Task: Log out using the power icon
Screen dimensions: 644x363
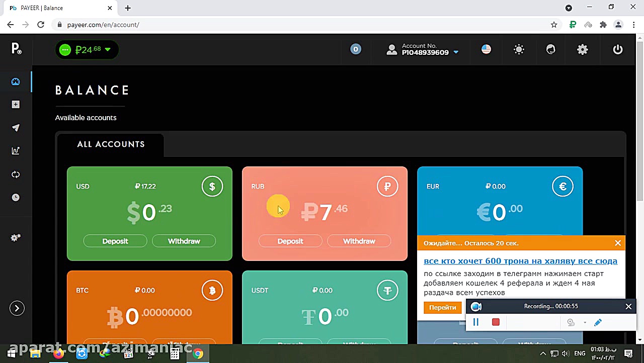Action: click(618, 49)
